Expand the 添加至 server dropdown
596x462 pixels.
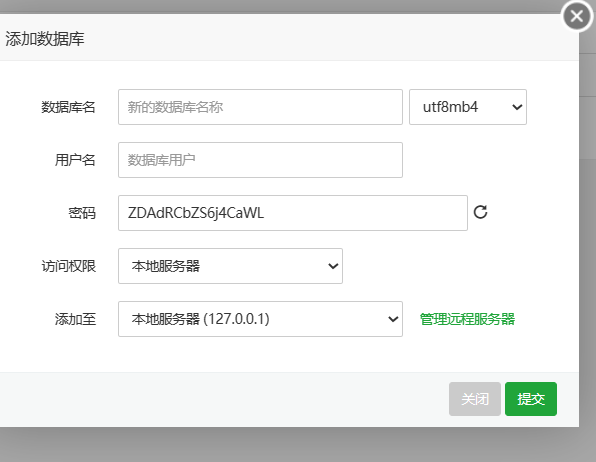point(260,319)
